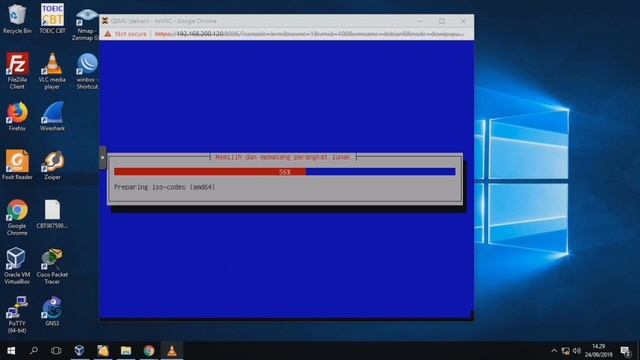Image resolution: width=640 pixels, height=360 pixels.
Task: Minimize the noVNC Chrome window
Action: click(420, 21)
